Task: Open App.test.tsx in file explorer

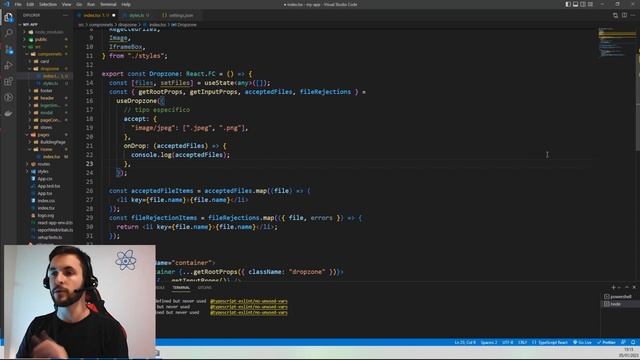Action: [49, 186]
